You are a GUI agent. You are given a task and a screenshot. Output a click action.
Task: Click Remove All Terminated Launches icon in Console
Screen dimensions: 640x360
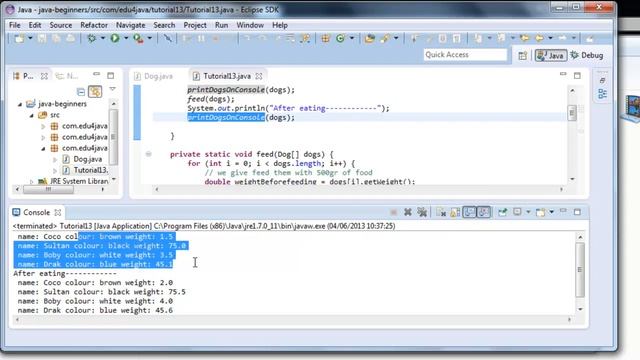click(x=422, y=212)
